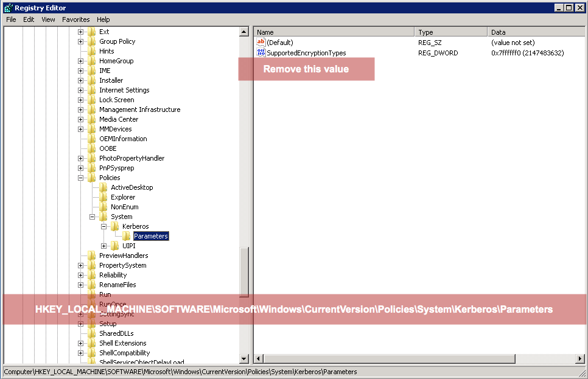Click the Group Policy folder icon

click(92, 41)
